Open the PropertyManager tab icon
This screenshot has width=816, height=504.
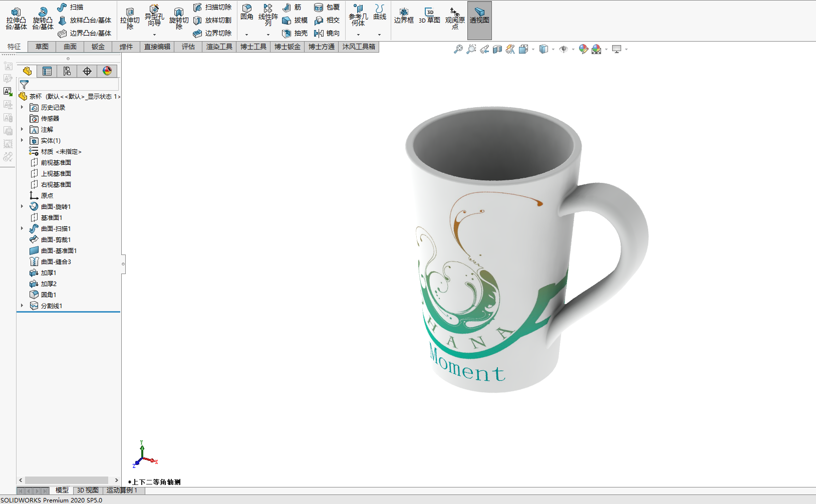tap(47, 71)
